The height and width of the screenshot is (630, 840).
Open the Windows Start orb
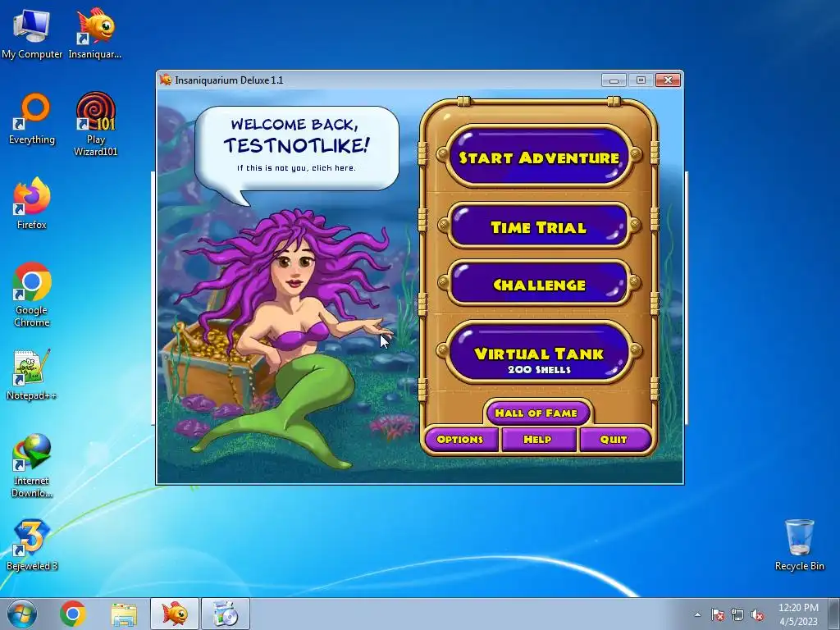pos(21,614)
